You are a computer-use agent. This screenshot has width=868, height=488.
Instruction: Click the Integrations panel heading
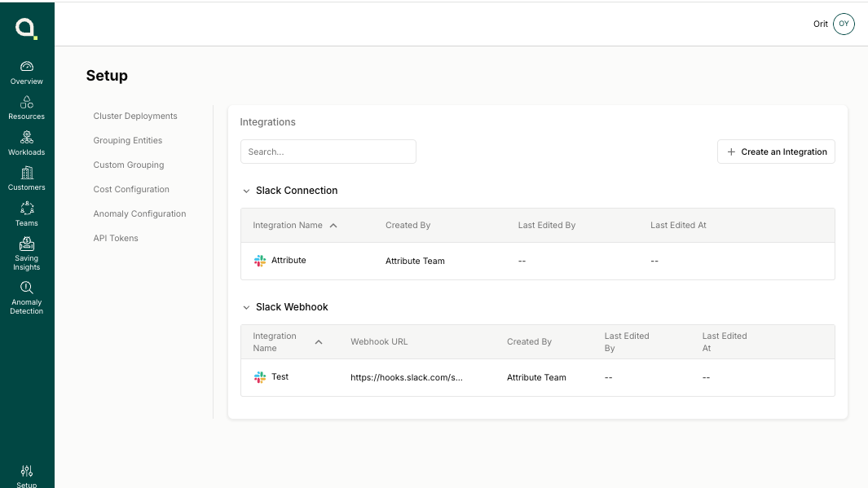267,122
